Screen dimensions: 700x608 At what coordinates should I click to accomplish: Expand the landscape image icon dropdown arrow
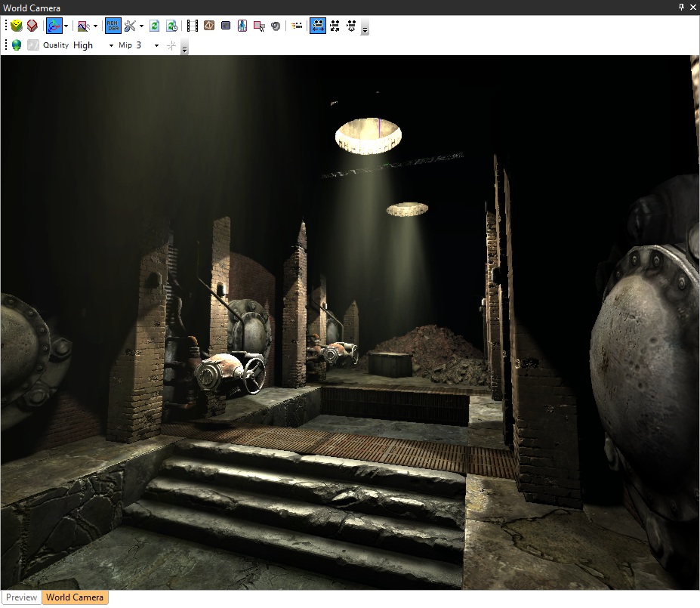[x=96, y=26]
